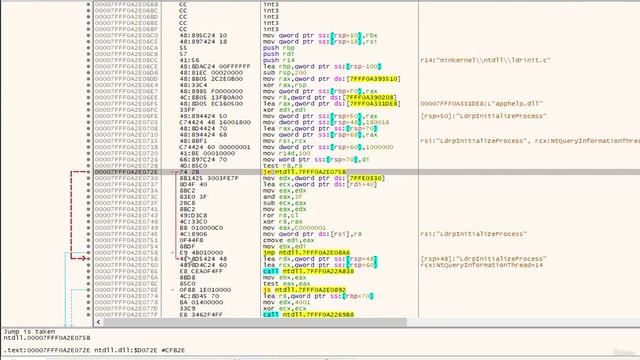
Task: Toggle breakpoint dot on push rbp row
Action: coord(88,48)
